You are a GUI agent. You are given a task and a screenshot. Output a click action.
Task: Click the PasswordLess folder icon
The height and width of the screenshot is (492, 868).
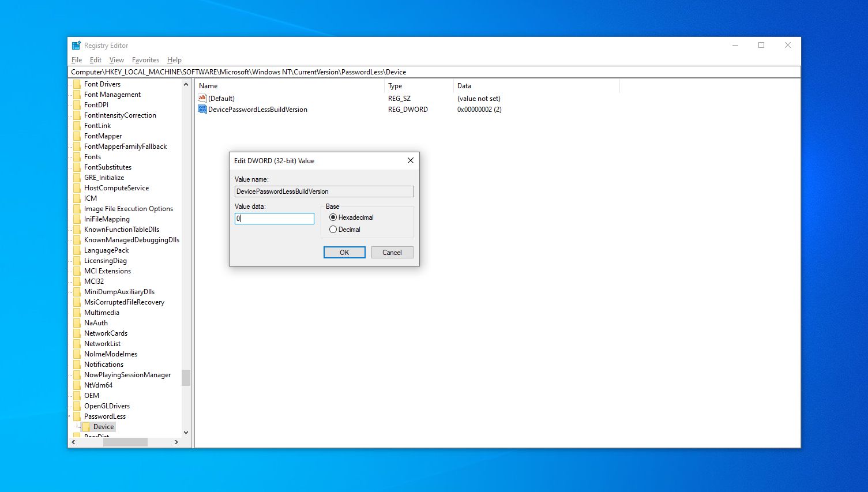[77, 416]
